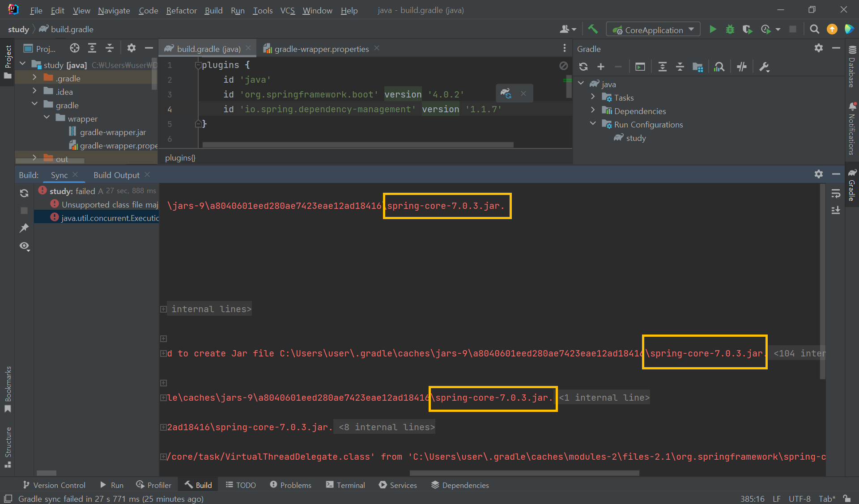This screenshot has height=504, width=859.
Task: Run CoreApplication with green play button
Action: 713,30
